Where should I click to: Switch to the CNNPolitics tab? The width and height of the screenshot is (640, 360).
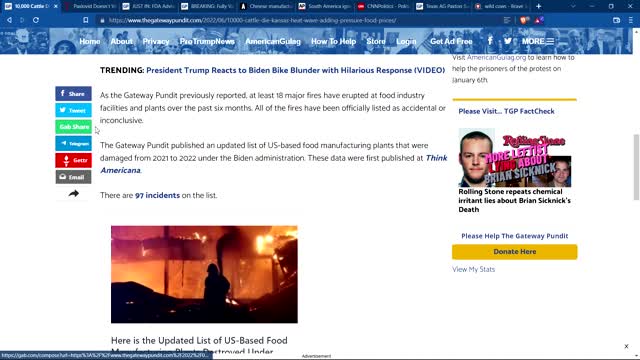coord(384,6)
